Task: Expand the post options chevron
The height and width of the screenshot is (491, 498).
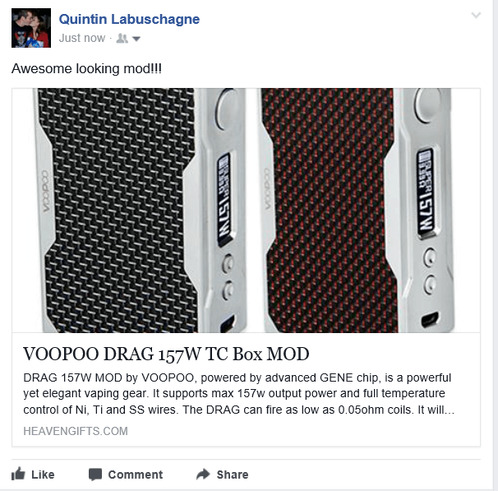Action: pos(476,15)
